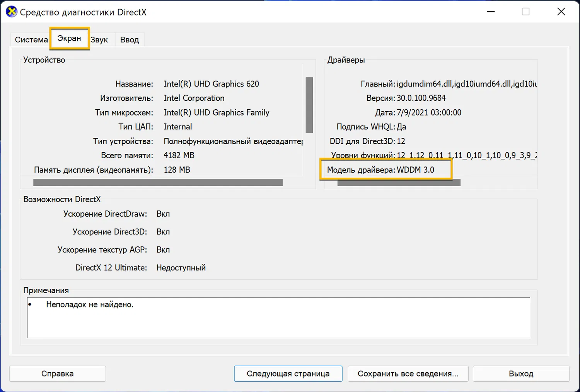Click the Устройство panel horizontal scrollbar
This screenshot has height=392, width=580.
[x=158, y=182]
